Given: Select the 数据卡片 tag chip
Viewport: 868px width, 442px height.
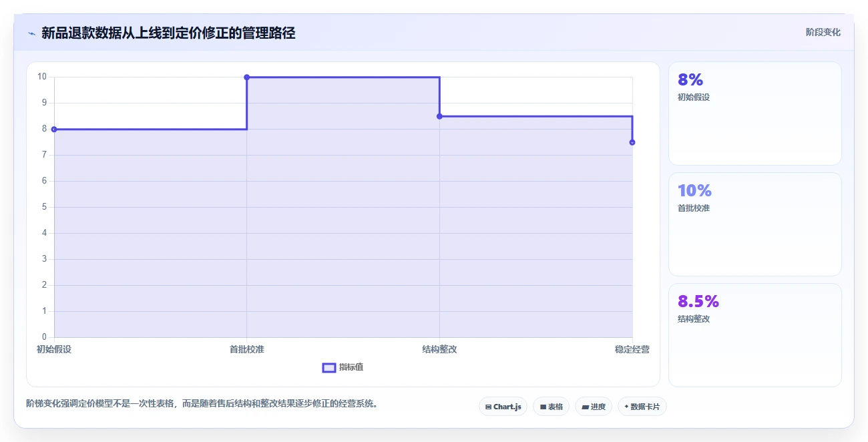Looking at the screenshot, I should (x=642, y=406).
